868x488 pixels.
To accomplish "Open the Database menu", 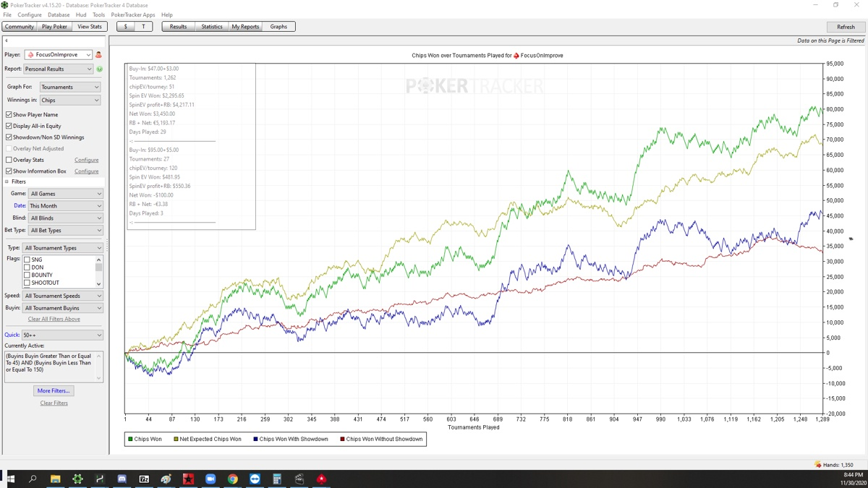I will 59,14.
